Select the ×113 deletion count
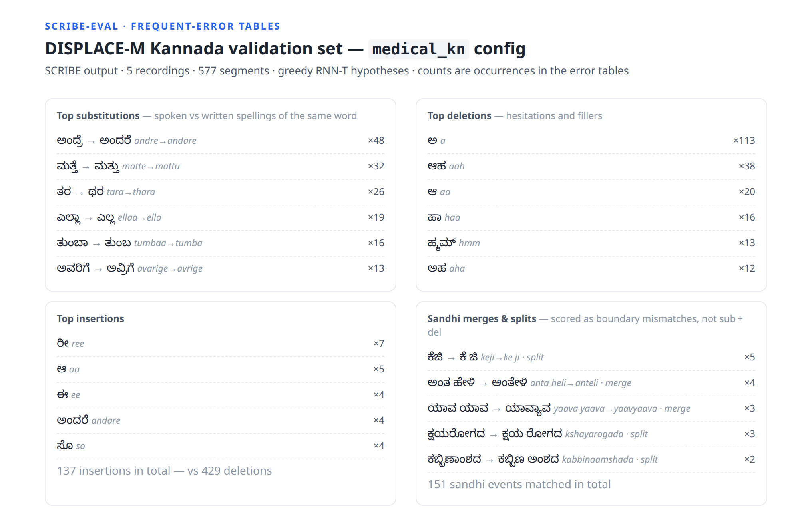Image resolution: width=812 pixels, height=525 pixels. tap(744, 141)
